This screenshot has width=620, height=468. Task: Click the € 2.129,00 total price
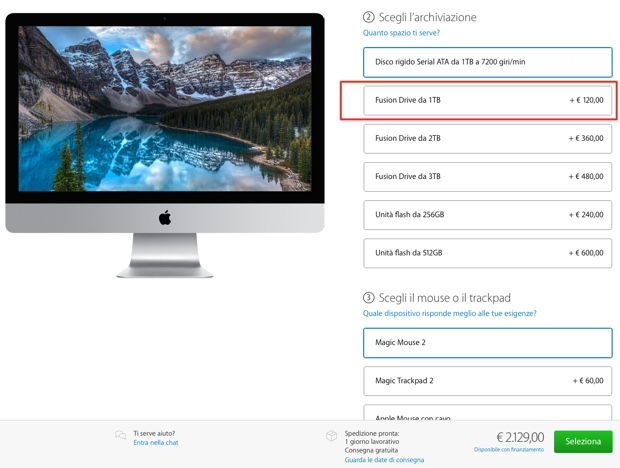click(520, 437)
